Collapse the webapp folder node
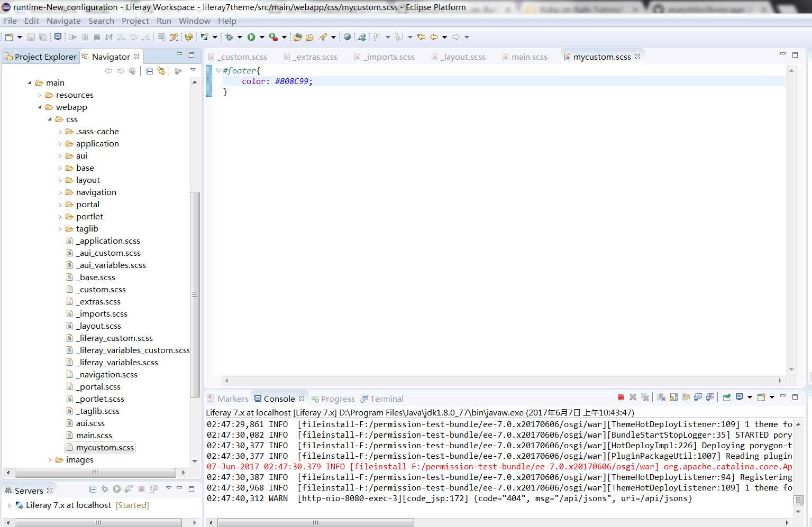This screenshot has height=527, width=812. (40, 107)
